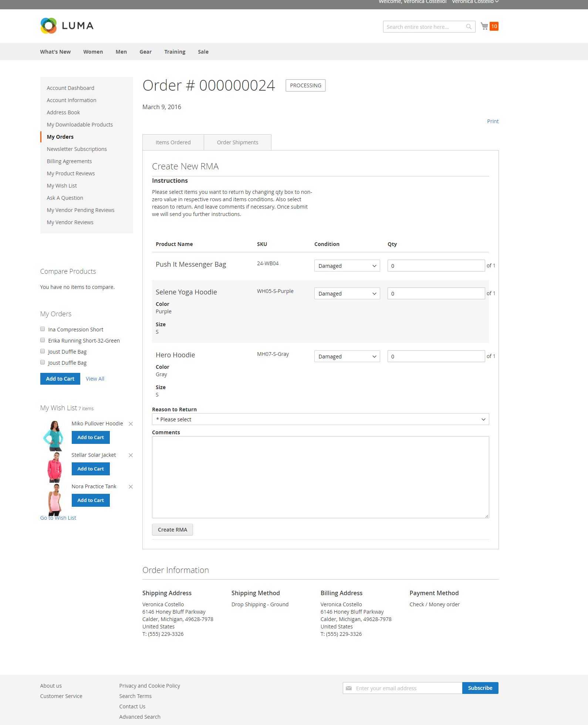Screen dimensions: 588x725
Task: Open My Wish List in sidebar
Action: pos(62,186)
